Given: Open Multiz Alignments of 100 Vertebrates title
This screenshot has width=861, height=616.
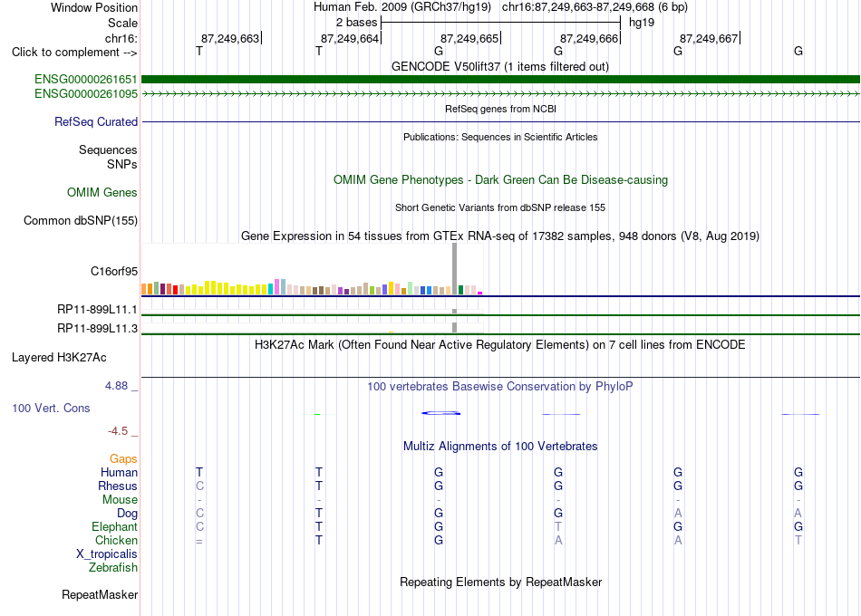Looking at the screenshot, I should pos(500,446).
